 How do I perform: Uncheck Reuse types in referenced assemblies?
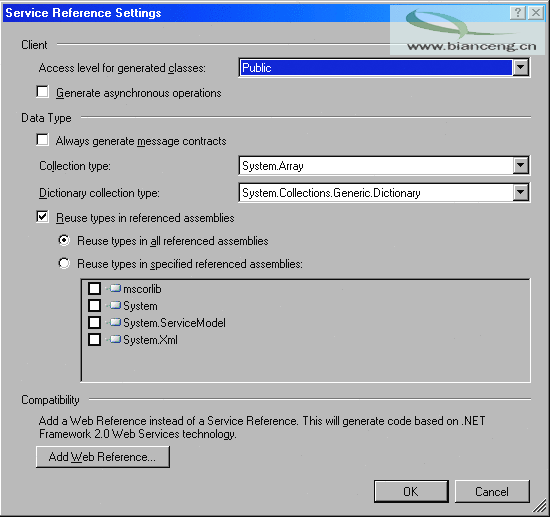[42, 217]
